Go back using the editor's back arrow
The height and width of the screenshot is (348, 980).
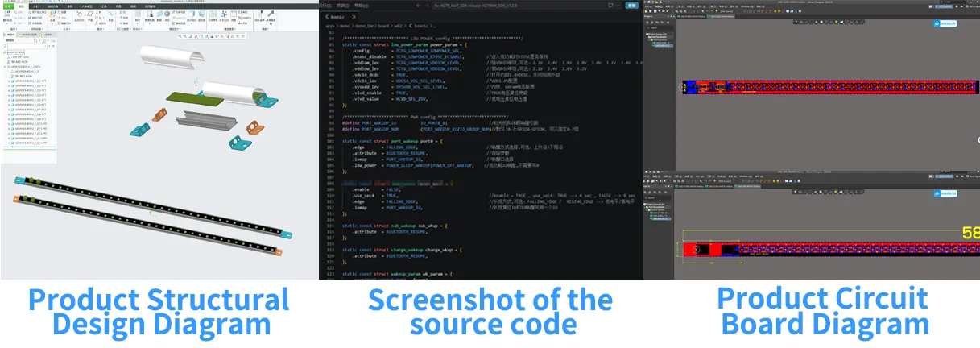418,5
